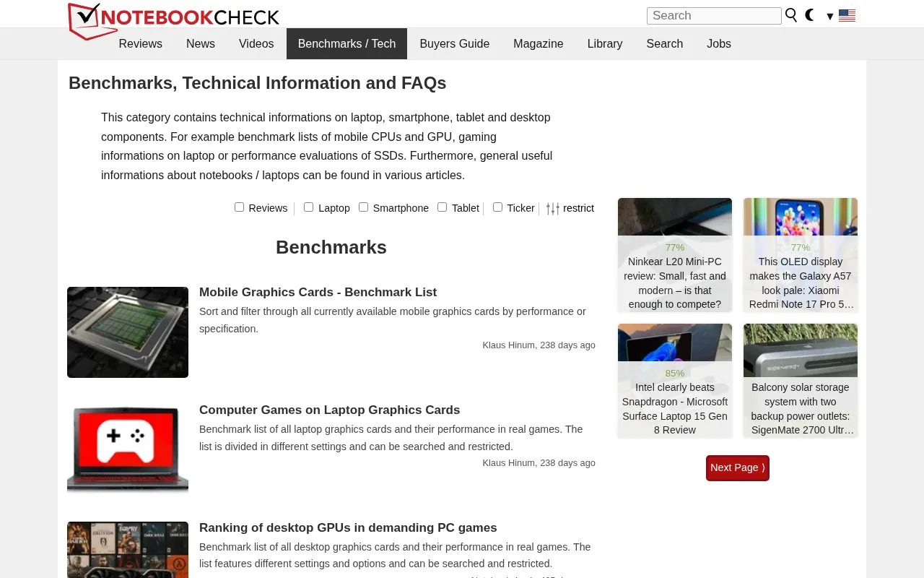Viewport: 924px width, 578px height.
Task: Open the Buyers Guide menu
Action: coord(455,43)
